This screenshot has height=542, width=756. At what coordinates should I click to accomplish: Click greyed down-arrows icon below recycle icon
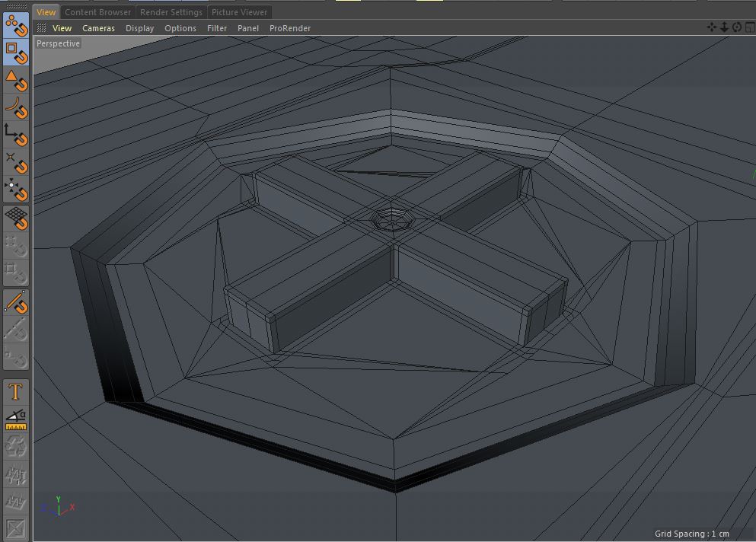[17, 475]
